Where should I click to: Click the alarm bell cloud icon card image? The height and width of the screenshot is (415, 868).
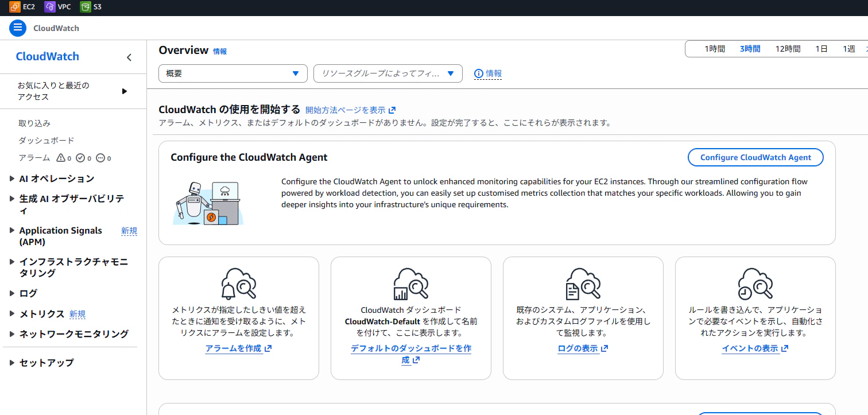238,284
